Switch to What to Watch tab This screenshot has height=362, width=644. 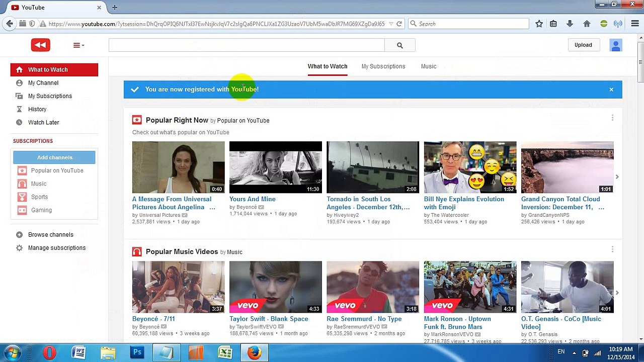click(328, 66)
